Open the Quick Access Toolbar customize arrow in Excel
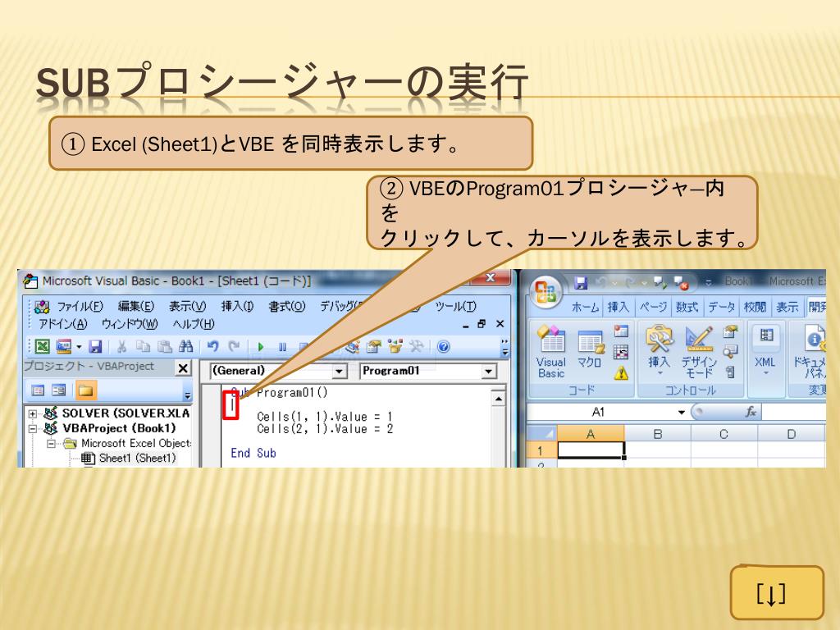Viewport: 840px width, 630px height. click(708, 282)
